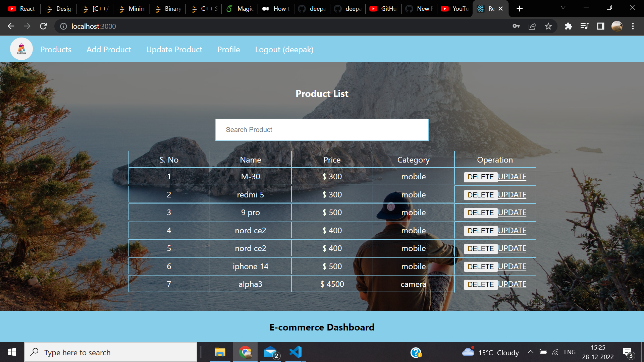Open the Get Help question-mark icon in the taskbar
This screenshot has width=644, height=362.
(x=416, y=352)
